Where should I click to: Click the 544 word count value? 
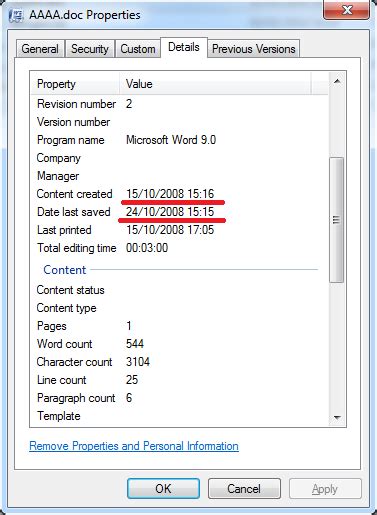(135, 344)
